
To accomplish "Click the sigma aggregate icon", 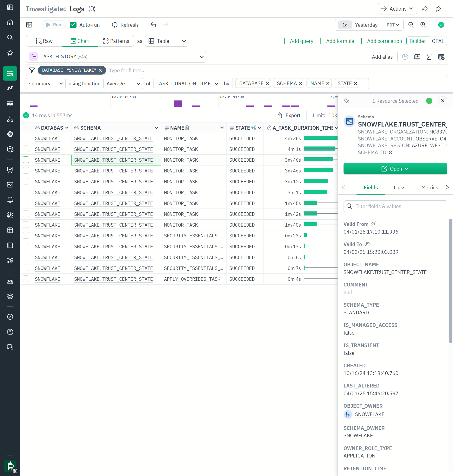I will [x=429, y=57].
